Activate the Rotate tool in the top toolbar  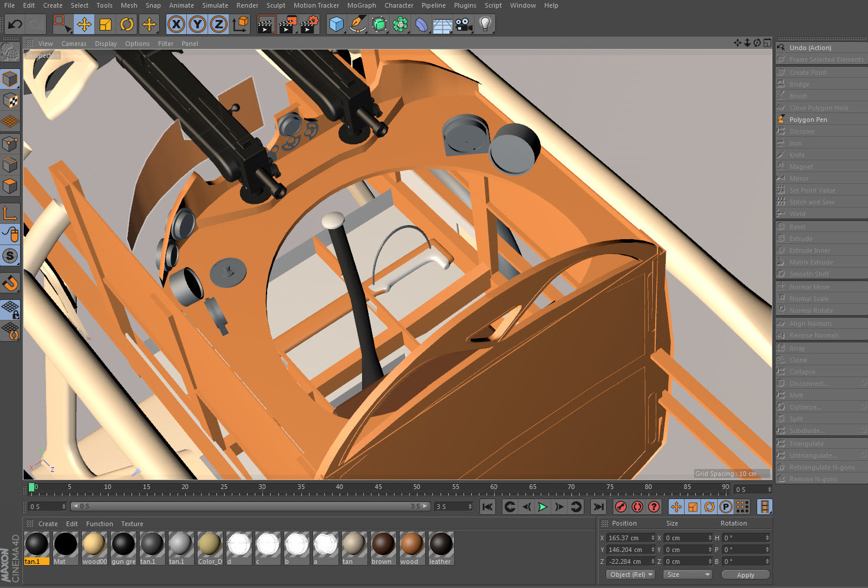click(127, 24)
